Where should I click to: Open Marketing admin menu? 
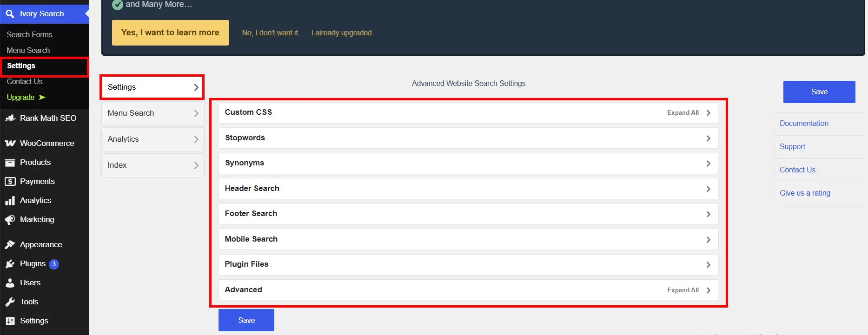tap(45, 220)
